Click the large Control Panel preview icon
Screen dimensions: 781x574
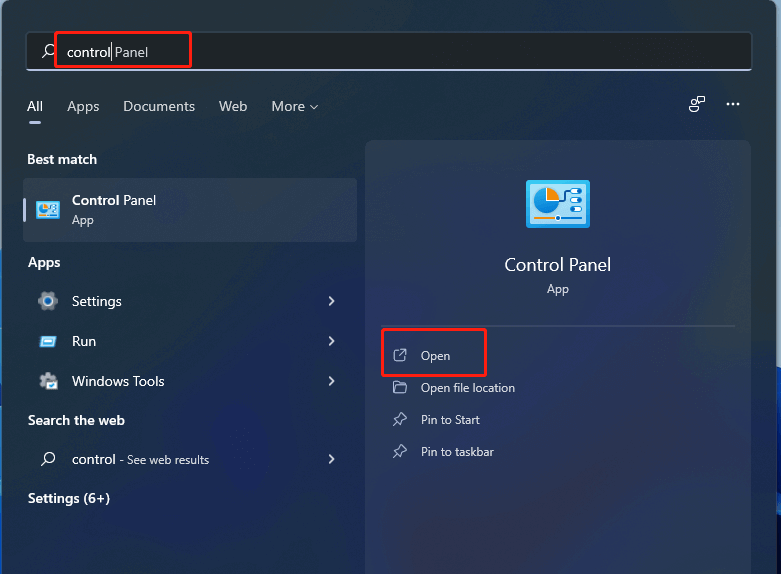(x=558, y=204)
